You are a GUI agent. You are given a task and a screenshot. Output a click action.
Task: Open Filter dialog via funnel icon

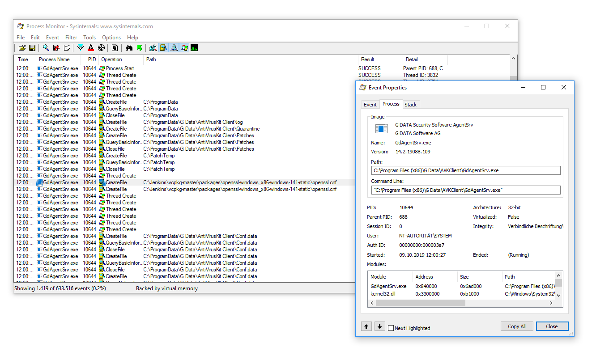pyautogui.click(x=81, y=48)
